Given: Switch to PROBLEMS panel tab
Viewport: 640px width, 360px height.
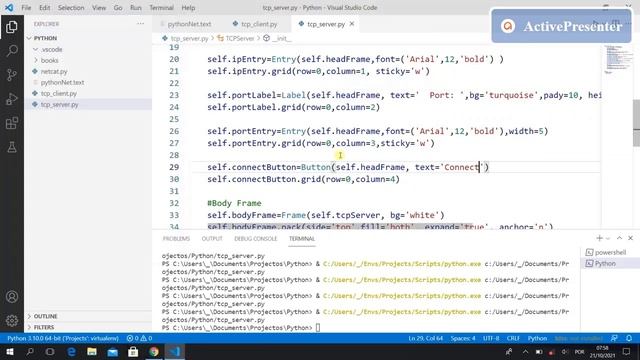Looking at the screenshot, I should pyautogui.click(x=176, y=239).
